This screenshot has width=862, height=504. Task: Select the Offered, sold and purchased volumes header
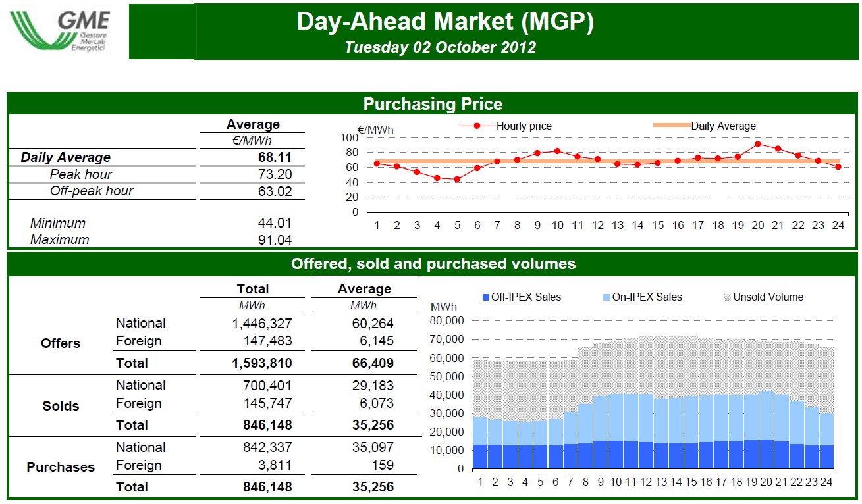[433, 264]
